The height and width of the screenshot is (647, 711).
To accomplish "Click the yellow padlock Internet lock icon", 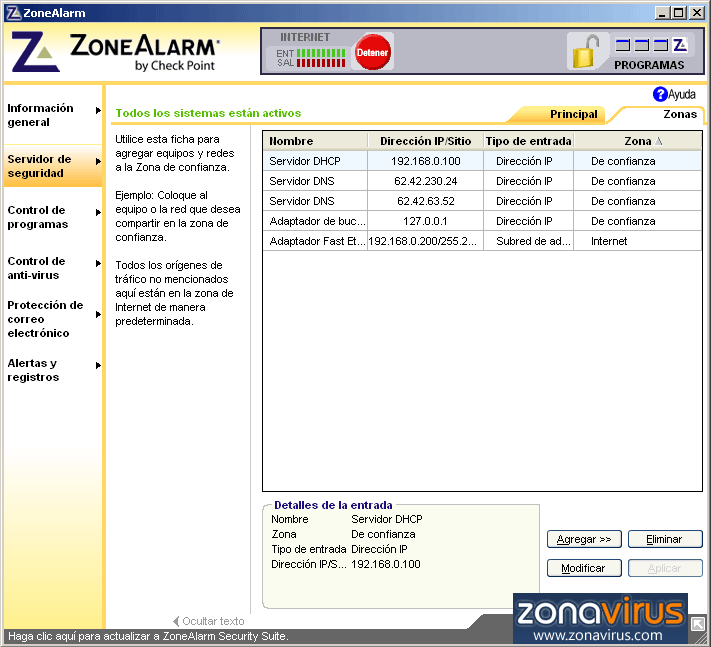I will click(x=587, y=51).
